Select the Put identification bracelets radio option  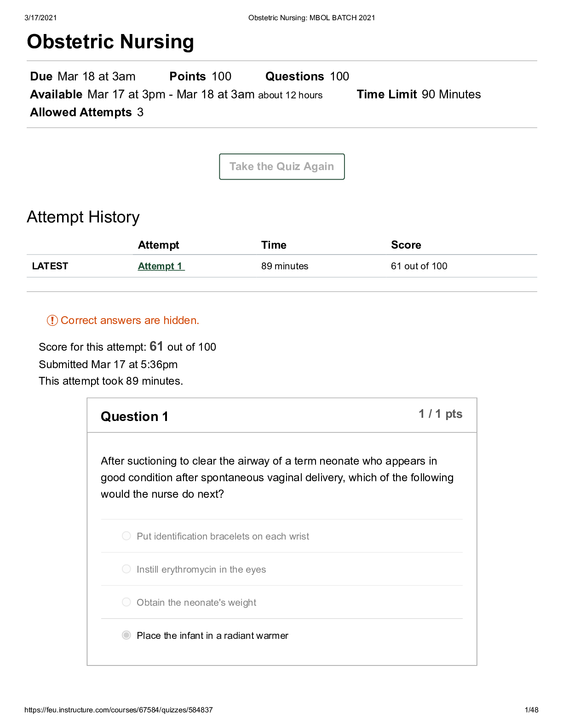pyautogui.click(x=126, y=536)
